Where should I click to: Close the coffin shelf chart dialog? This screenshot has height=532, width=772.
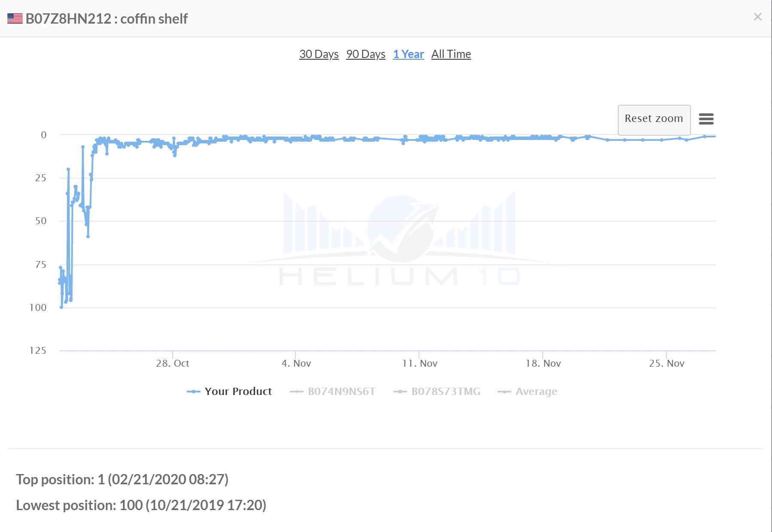757,17
